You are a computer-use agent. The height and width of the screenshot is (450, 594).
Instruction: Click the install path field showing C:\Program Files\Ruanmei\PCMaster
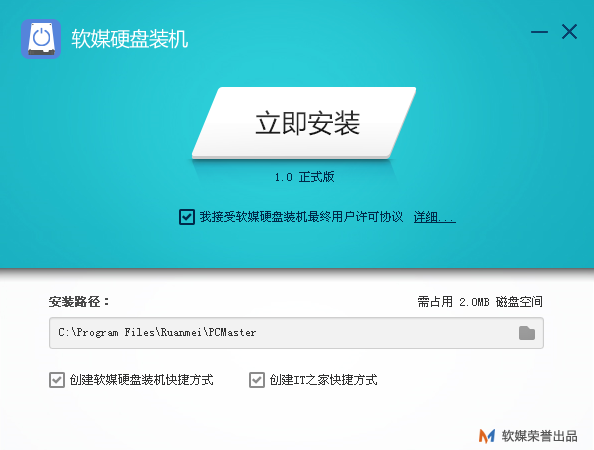(x=296, y=333)
